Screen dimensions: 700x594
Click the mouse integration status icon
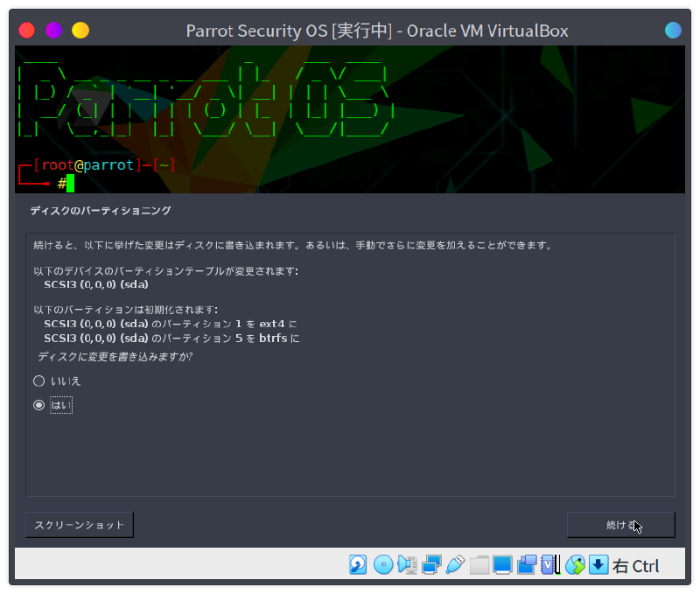pyautogui.click(x=575, y=564)
